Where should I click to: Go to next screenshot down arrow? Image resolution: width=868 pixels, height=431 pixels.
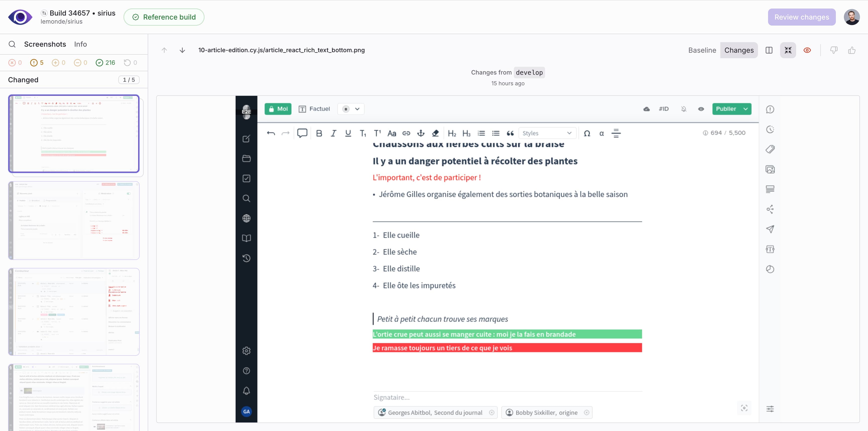click(182, 50)
